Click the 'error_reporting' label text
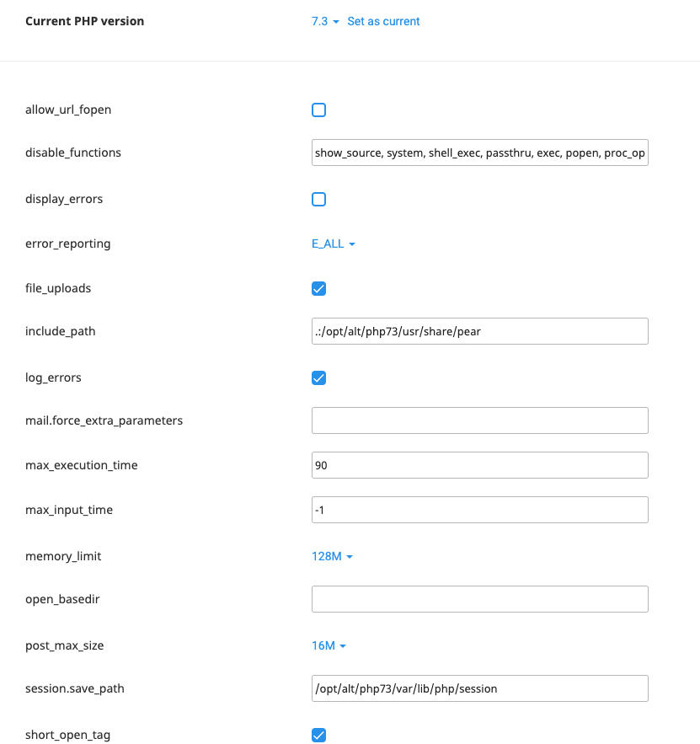The height and width of the screenshot is (744, 700). pos(68,244)
